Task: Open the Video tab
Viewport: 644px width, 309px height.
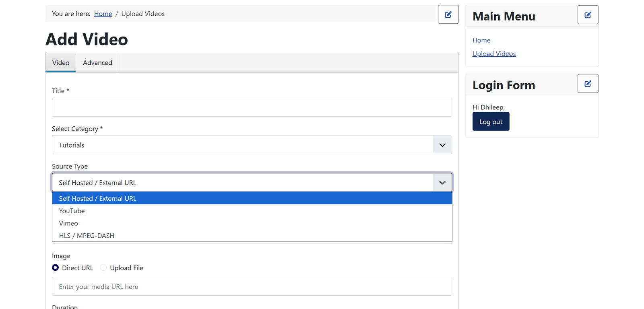Action: pyautogui.click(x=61, y=63)
